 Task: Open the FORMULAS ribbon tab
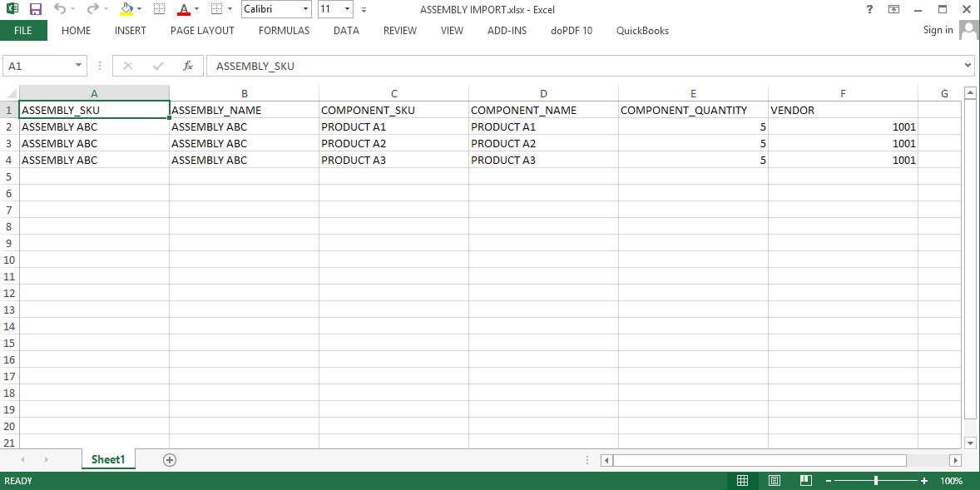tap(284, 31)
